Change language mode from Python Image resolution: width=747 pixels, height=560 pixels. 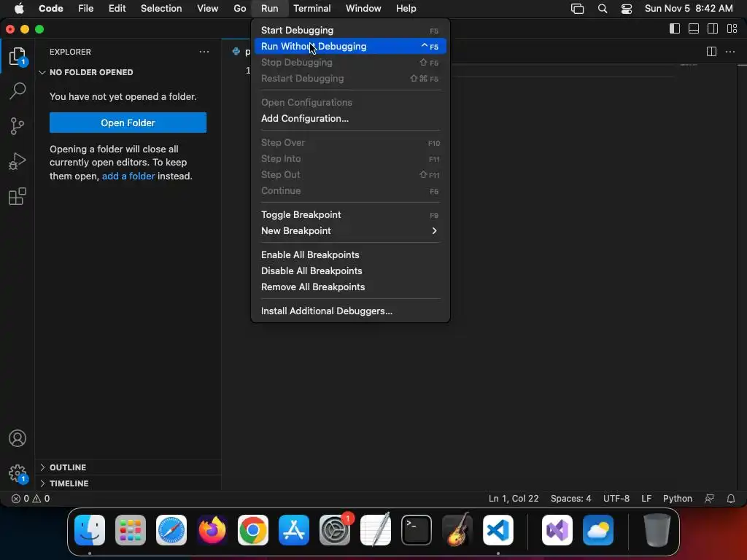tap(678, 499)
